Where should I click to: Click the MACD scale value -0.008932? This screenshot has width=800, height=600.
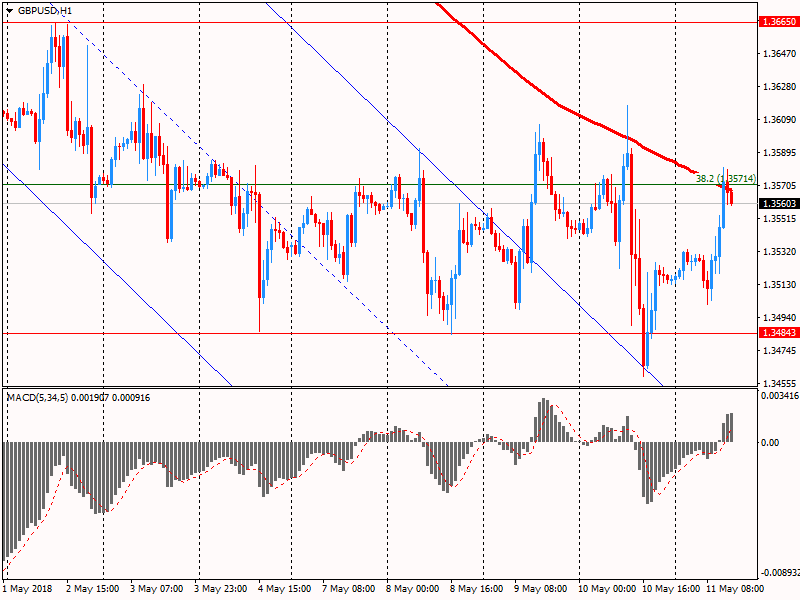click(780, 572)
